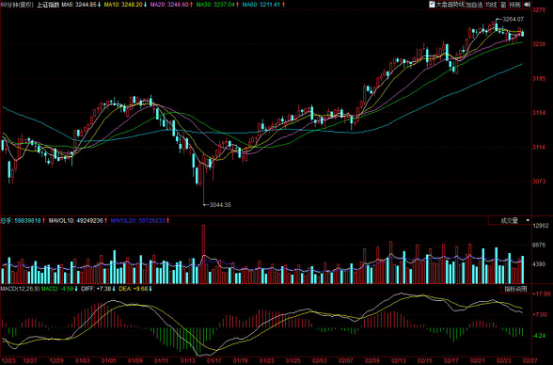Image resolution: width=553 pixels, height=365 pixels.
Task: Click the 12/23 date on time axis
Action: (x=8, y=361)
